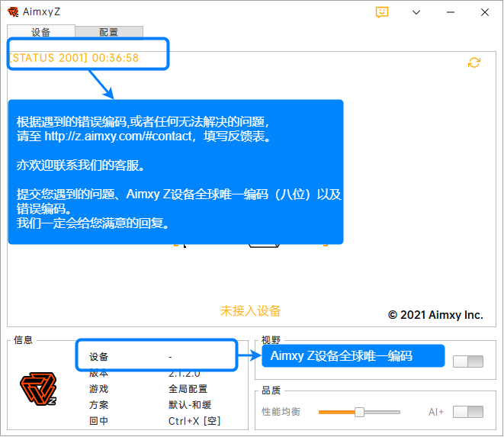Switch to the 设备 tab
This screenshot has width=504, height=437.
point(41,32)
